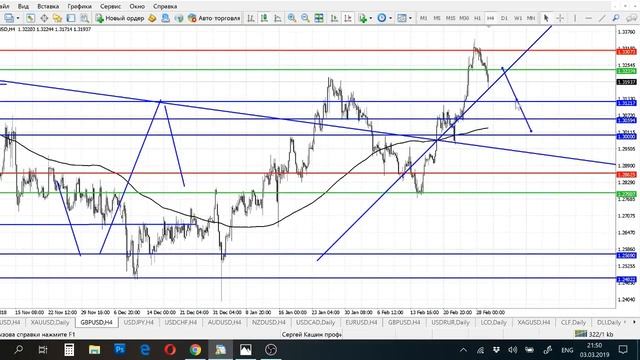Open Photoshop from the taskbar

[x=120, y=350]
